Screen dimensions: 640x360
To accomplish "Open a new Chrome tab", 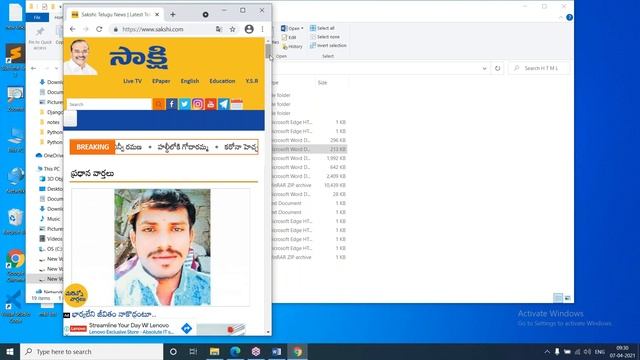I will (x=173, y=15).
